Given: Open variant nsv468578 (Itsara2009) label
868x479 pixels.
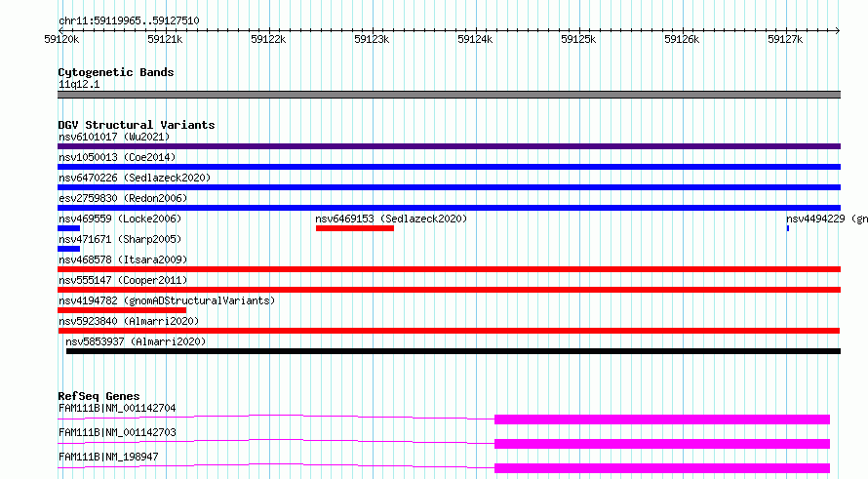Looking at the screenshot, I should tap(123, 259).
